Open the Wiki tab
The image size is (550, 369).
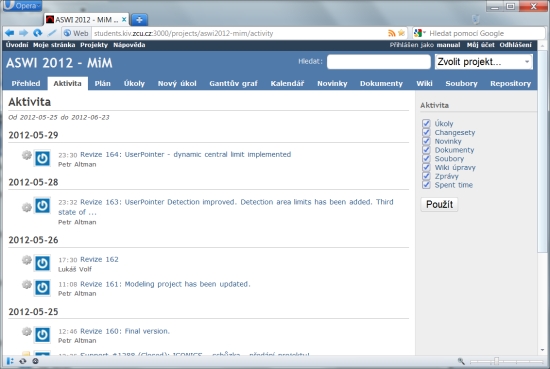click(x=424, y=83)
